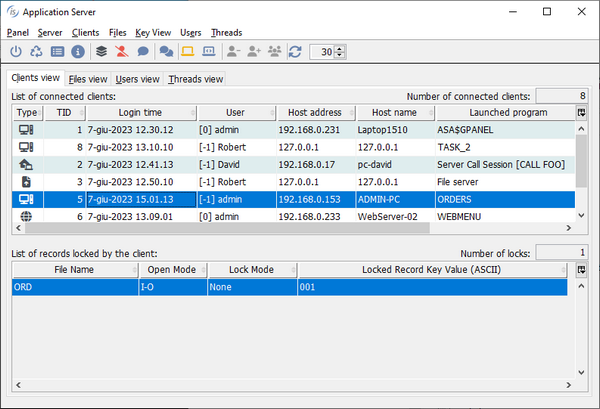Click the Application Server title bar icon
This screenshot has height=409, width=600.
click(12, 12)
